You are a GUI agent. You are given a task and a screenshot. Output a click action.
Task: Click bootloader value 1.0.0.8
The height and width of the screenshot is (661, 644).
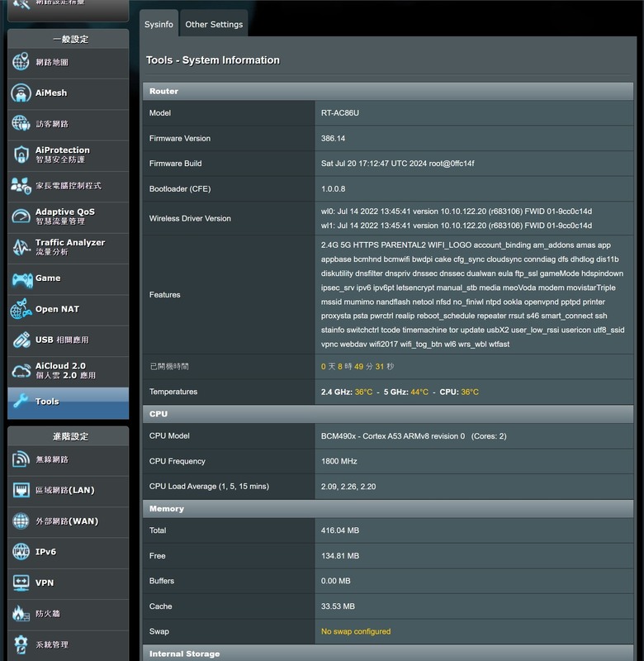coord(333,189)
